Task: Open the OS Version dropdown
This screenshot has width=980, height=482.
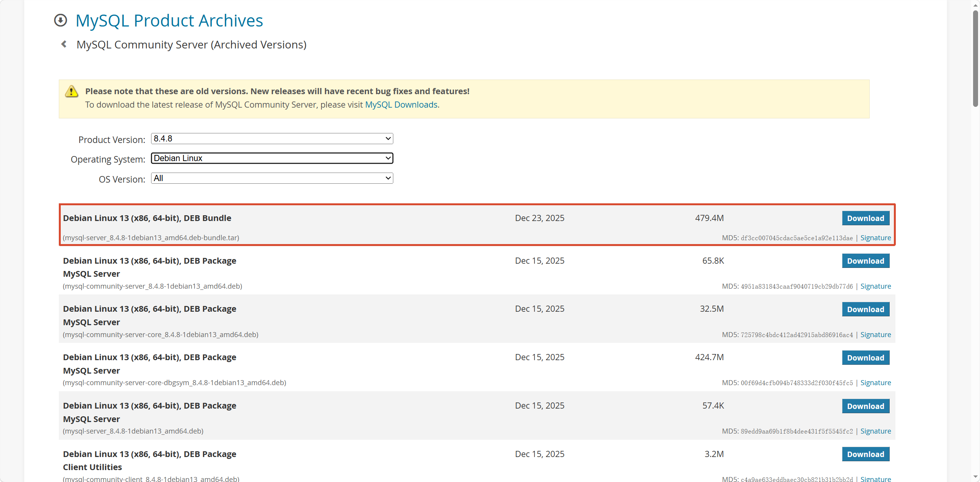Action: [272, 178]
